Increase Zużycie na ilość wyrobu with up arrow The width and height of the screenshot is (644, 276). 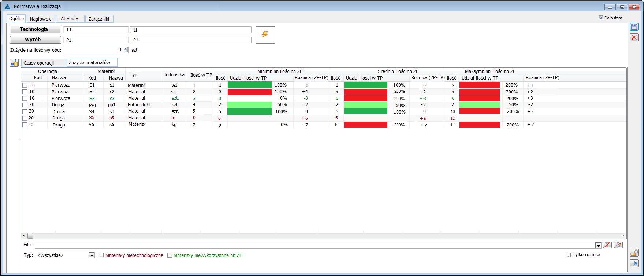coord(126,48)
